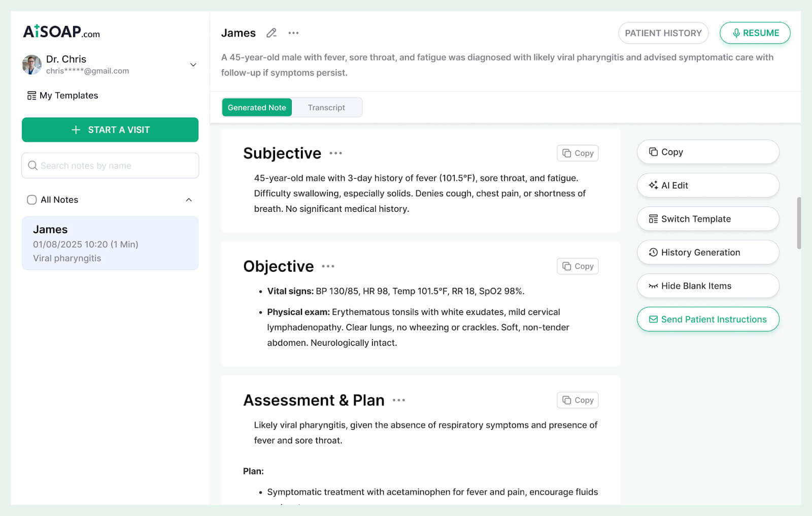Select the James viral pharyngitis note

coord(110,243)
